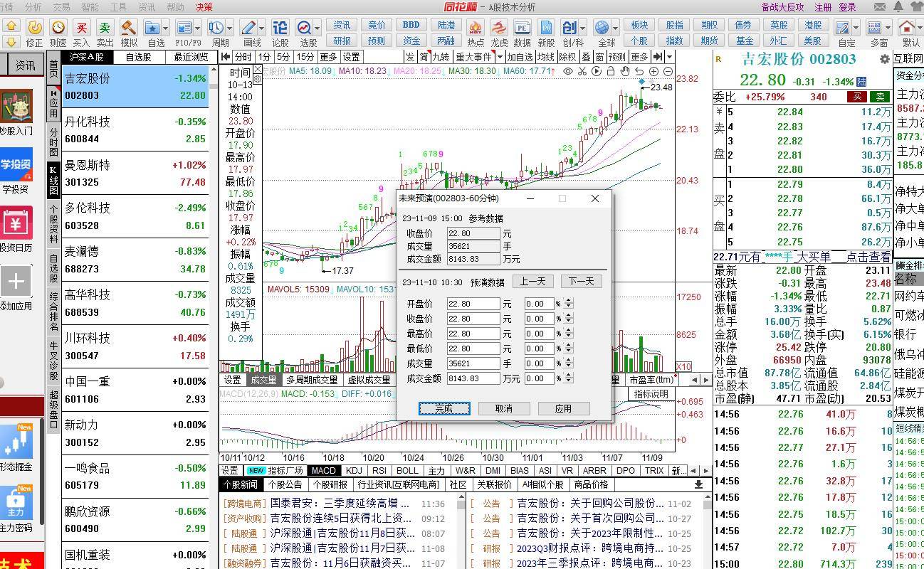
Task: Expand the 全球 dropdown arrow
Action: (616, 28)
